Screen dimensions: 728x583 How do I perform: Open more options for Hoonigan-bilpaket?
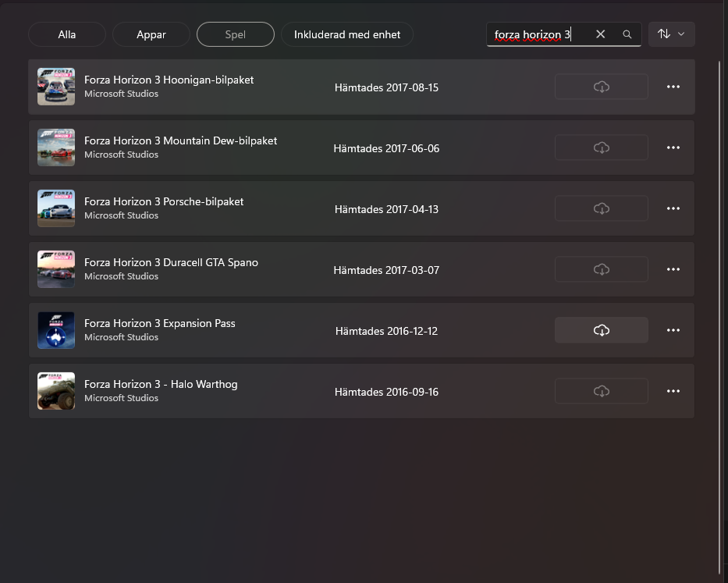[673, 87]
